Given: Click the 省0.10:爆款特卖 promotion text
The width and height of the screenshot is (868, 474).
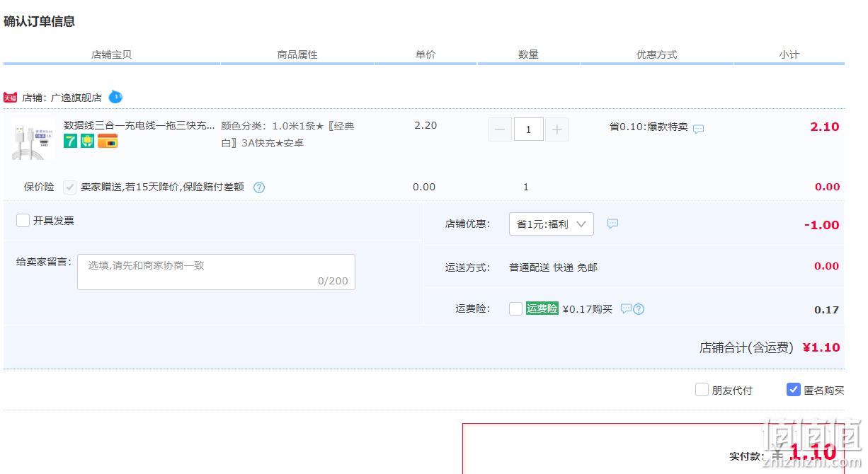Looking at the screenshot, I should pos(649,127).
